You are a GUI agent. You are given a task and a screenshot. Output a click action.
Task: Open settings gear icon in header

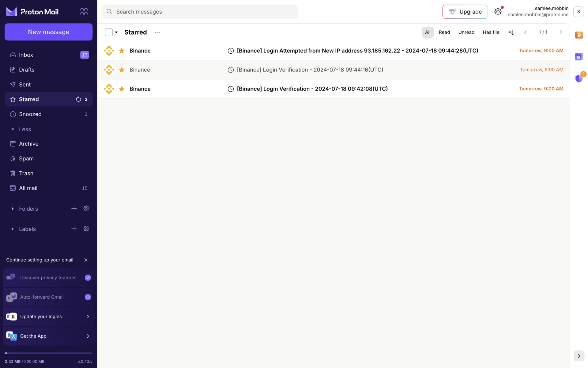pos(498,12)
